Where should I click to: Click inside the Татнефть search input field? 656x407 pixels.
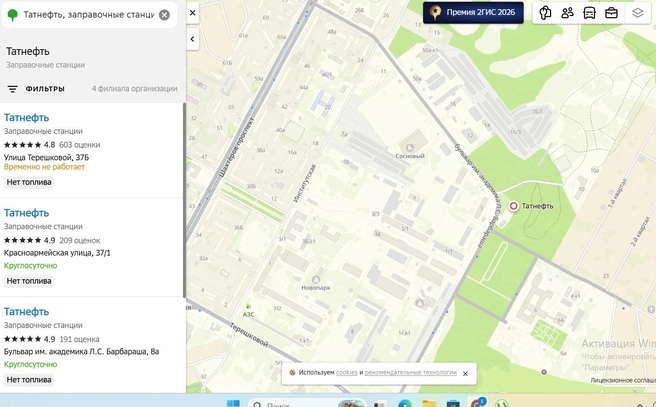point(89,15)
